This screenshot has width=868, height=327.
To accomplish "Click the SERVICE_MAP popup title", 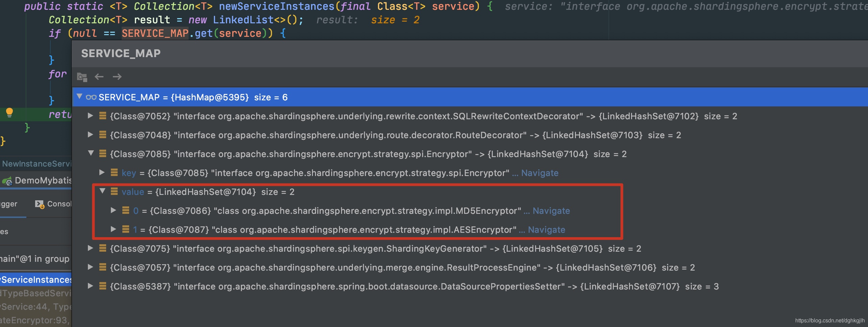I will click(121, 53).
